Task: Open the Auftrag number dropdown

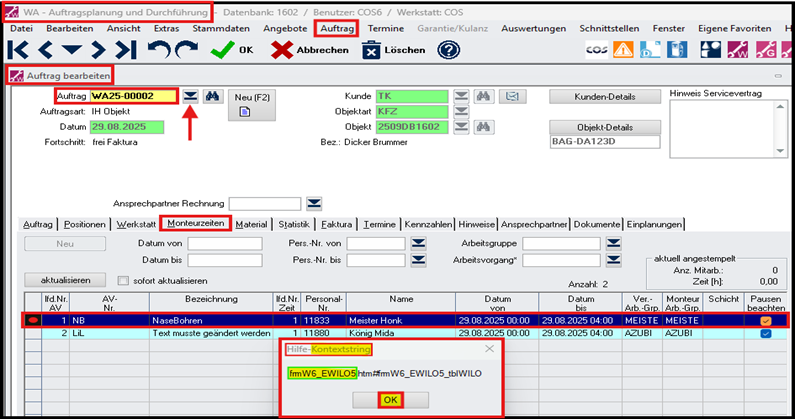Action: [189, 96]
